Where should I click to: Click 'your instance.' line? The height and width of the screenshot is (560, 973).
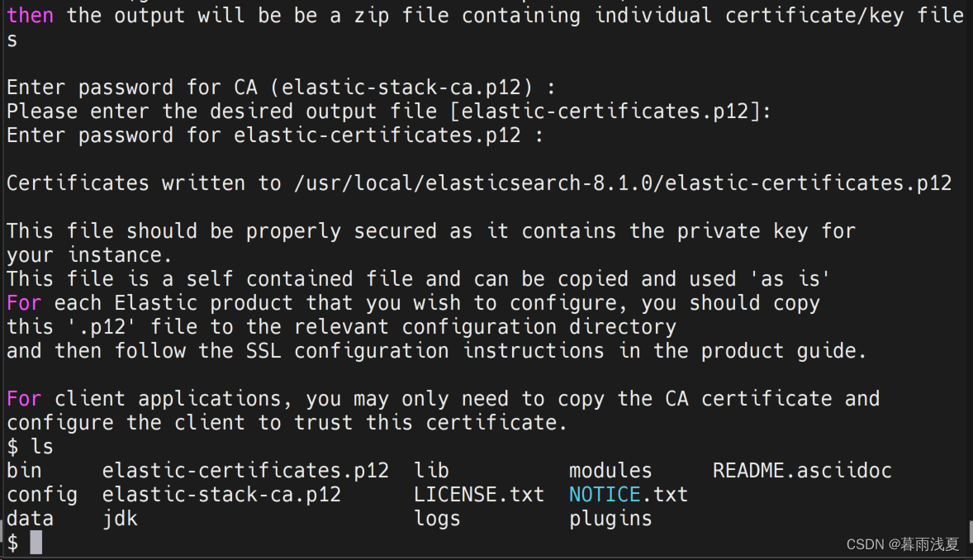(89, 255)
